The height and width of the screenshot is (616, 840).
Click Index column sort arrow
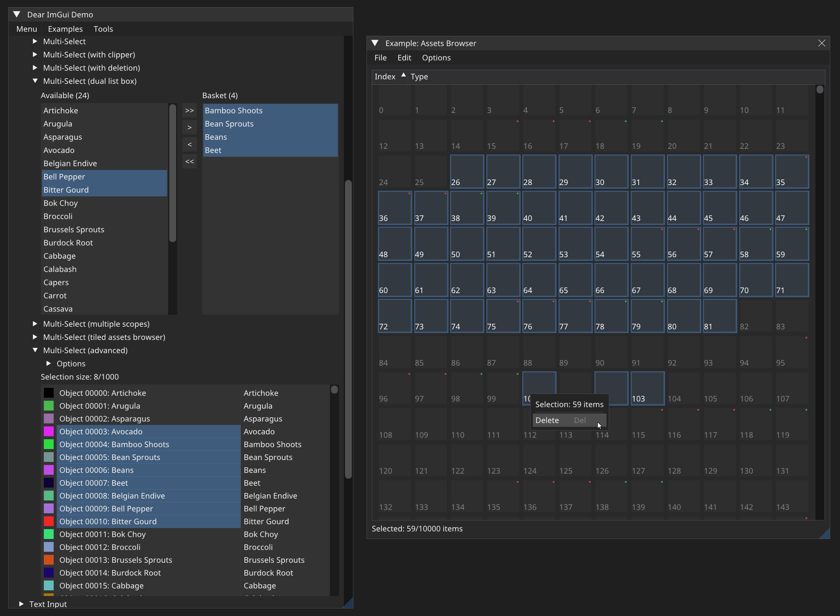403,75
